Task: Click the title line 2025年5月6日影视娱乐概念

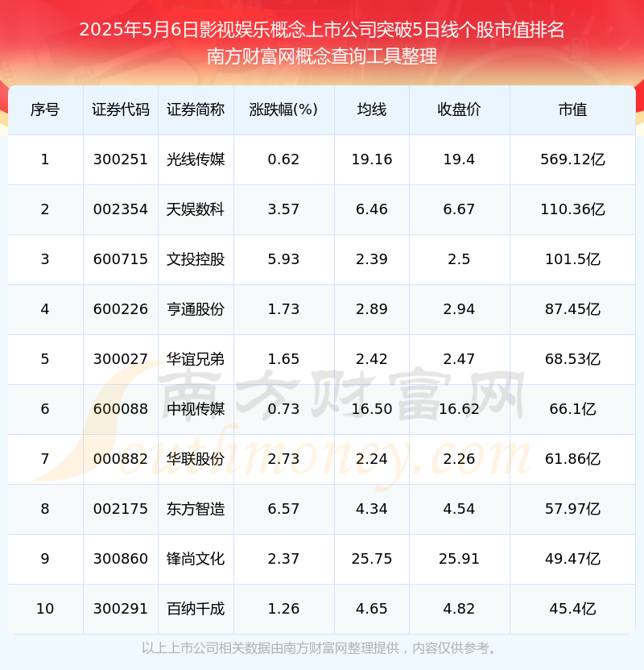Action: coord(321,30)
